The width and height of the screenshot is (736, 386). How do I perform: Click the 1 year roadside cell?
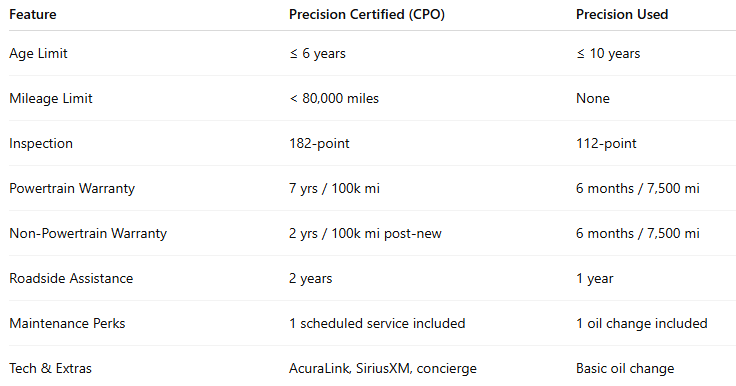(595, 278)
